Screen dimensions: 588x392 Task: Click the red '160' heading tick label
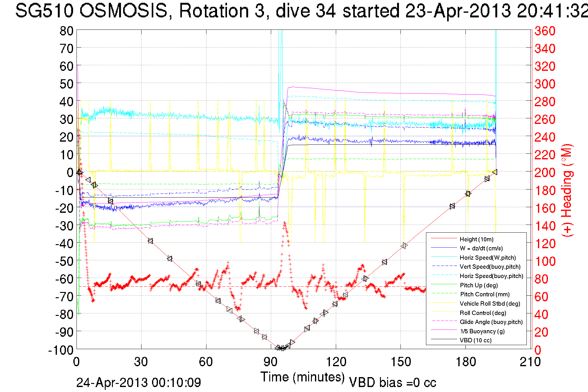[x=545, y=208]
